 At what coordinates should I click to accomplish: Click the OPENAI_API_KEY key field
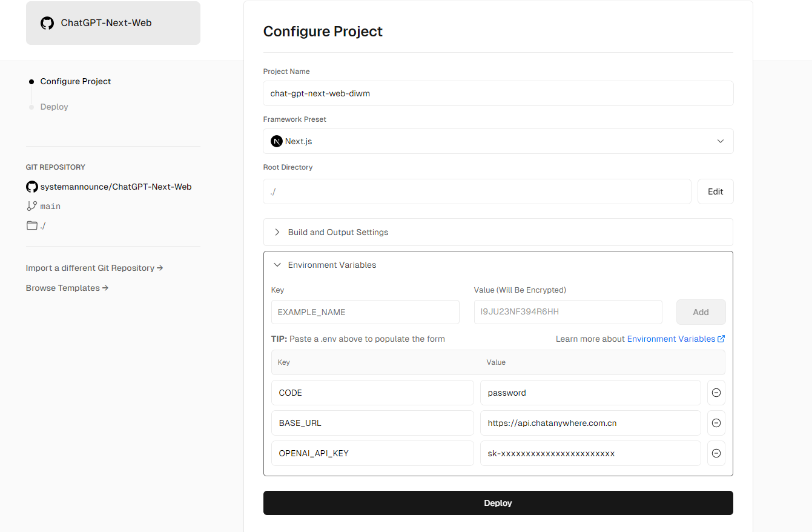[372, 453]
